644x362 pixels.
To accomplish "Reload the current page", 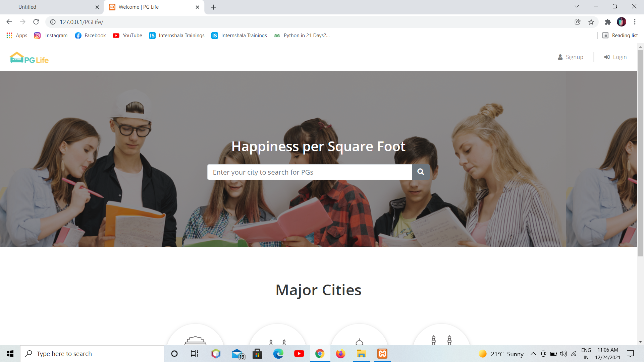I will [x=36, y=22].
